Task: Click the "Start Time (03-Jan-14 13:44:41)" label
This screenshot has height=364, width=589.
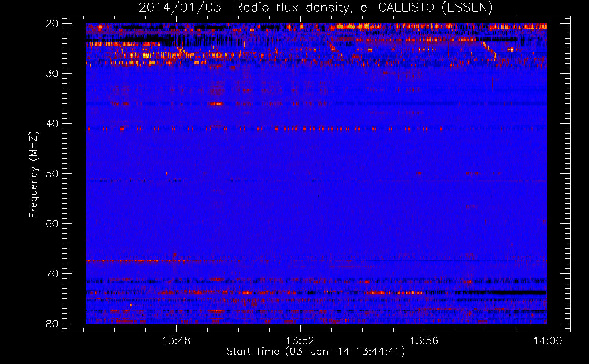Action: pos(316,352)
